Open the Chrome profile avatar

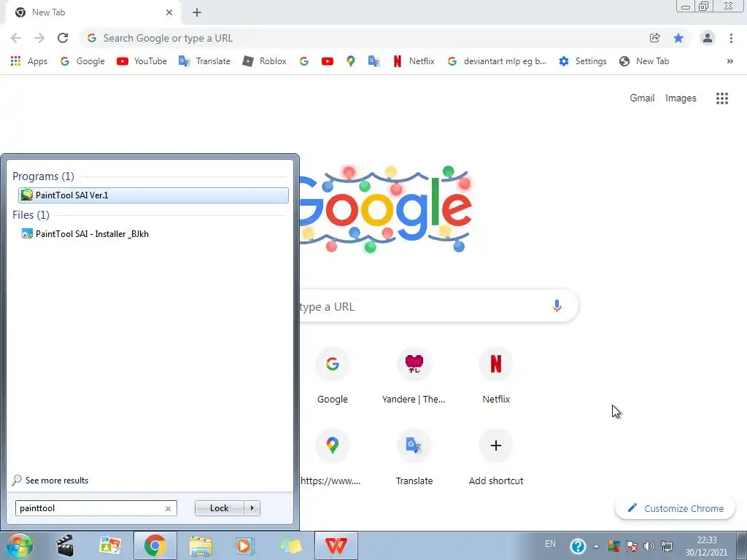click(x=708, y=38)
